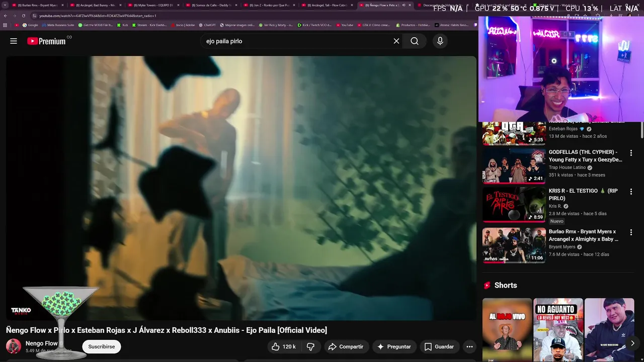Open the Meta Business Suite bookmark
Viewport: 644px width, 362px height.
58,25
